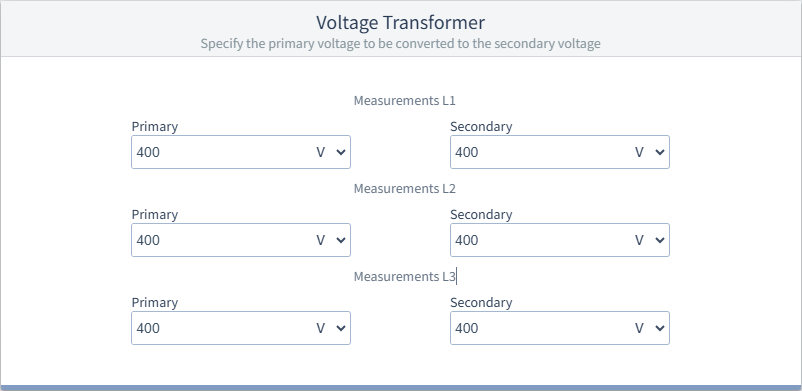Viewport: 802px width, 391px height.
Task: Click the L3 Primary voltage input field
Action: (x=221, y=328)
